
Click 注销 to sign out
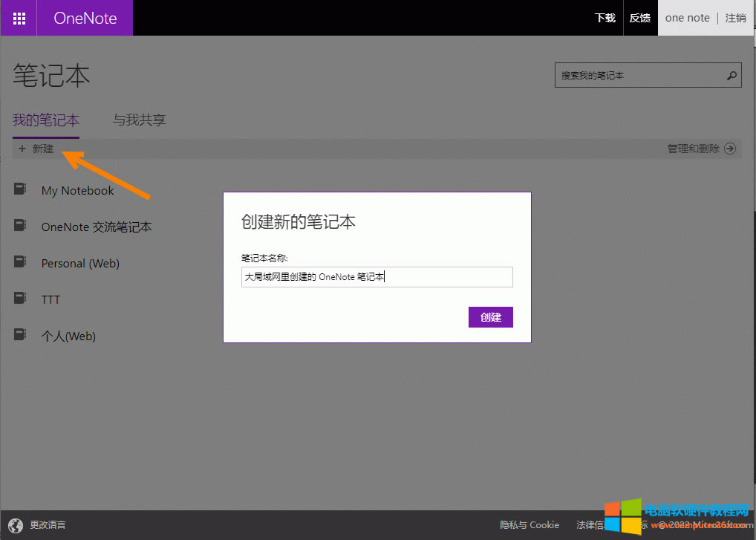[x=735, y=18]
